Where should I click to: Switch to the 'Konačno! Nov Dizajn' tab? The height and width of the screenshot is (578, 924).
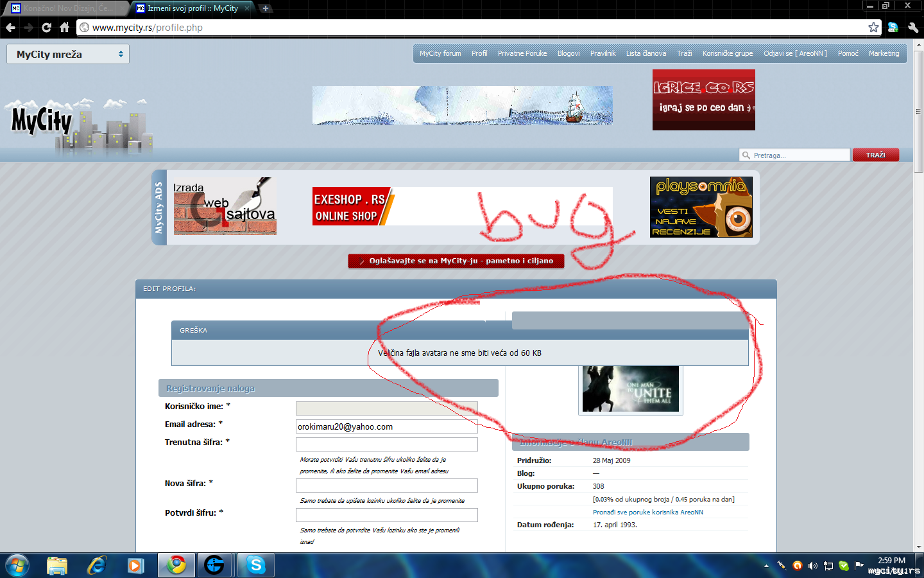coord(67,8)
